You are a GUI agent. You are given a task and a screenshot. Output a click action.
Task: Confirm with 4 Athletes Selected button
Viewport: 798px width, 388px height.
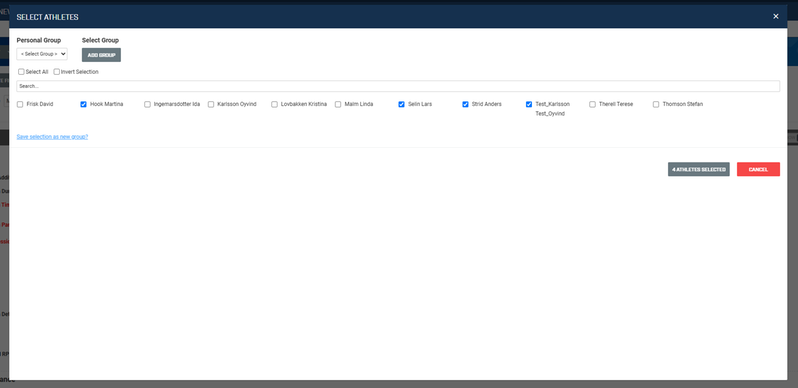click(x=699, y=170)
